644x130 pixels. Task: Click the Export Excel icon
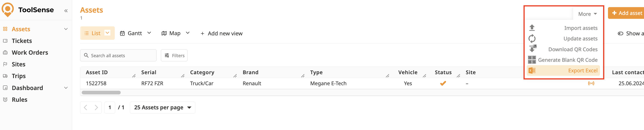click(x=532, y=71)
